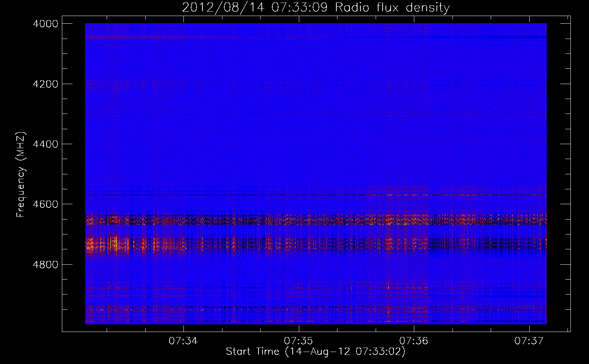Click the plot title "2012/08/14 07:33:09 Radio flux density"
Screen dimensions: 589x364
[316, 7]
